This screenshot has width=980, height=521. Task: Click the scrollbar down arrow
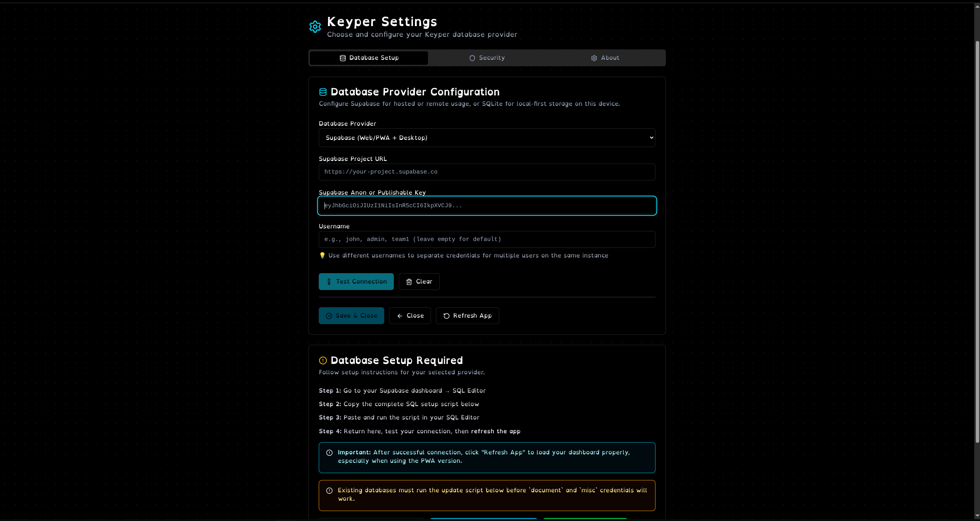(x=977, y=516)
